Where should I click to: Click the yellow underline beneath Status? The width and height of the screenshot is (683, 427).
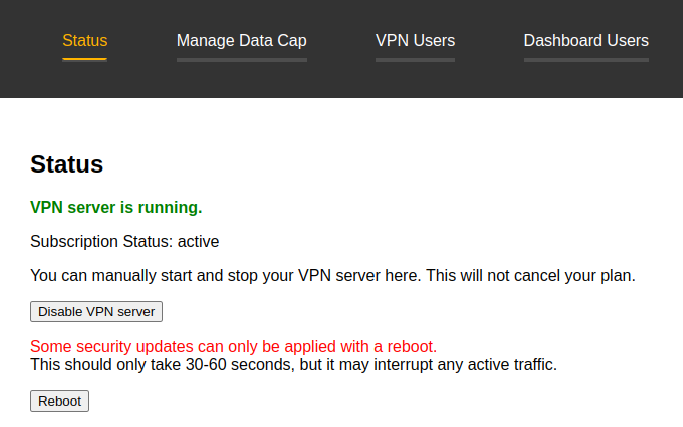(x=85, y=60)
